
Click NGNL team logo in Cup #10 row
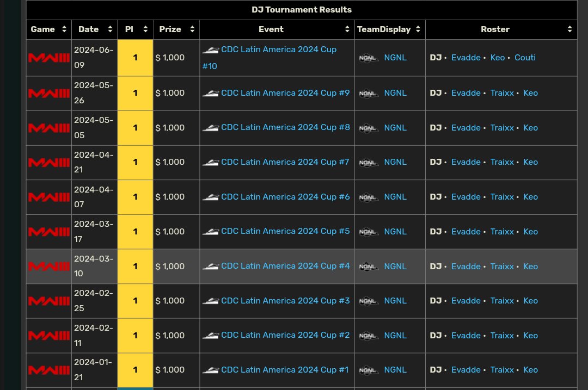pos(368,58)
